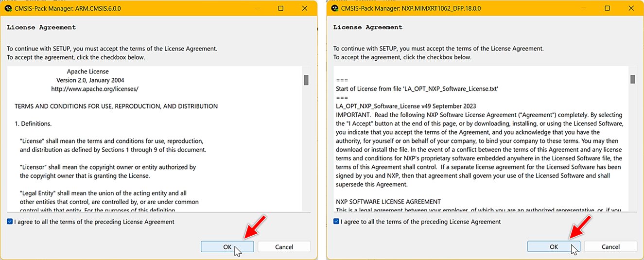This screenshot has width=644, height=260.
Task: Click the CMSIS-Pack Manager icon in ARM.CMSIS title bar
Action: pos(8,8)
